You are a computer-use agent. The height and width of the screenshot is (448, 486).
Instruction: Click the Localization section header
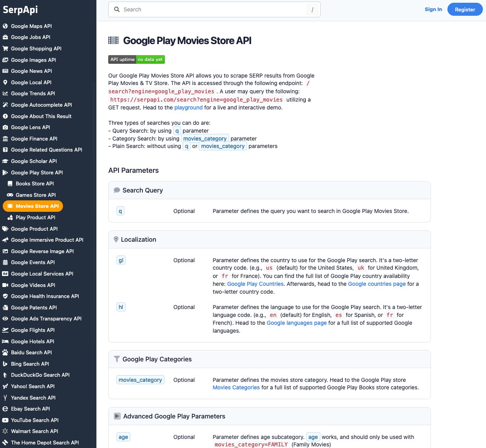coord(270,239)
